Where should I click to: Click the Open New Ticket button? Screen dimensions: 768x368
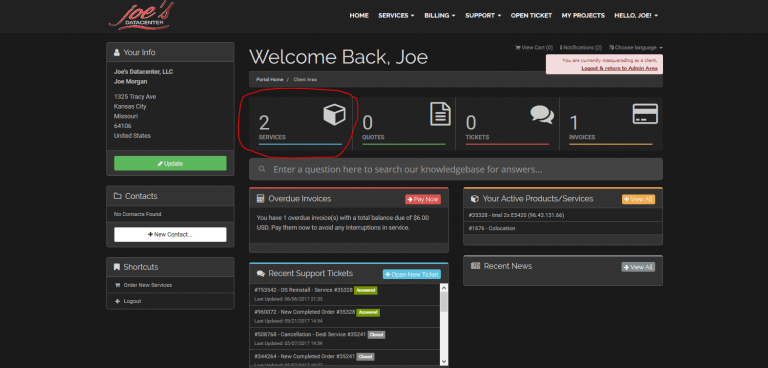(411, 274)
